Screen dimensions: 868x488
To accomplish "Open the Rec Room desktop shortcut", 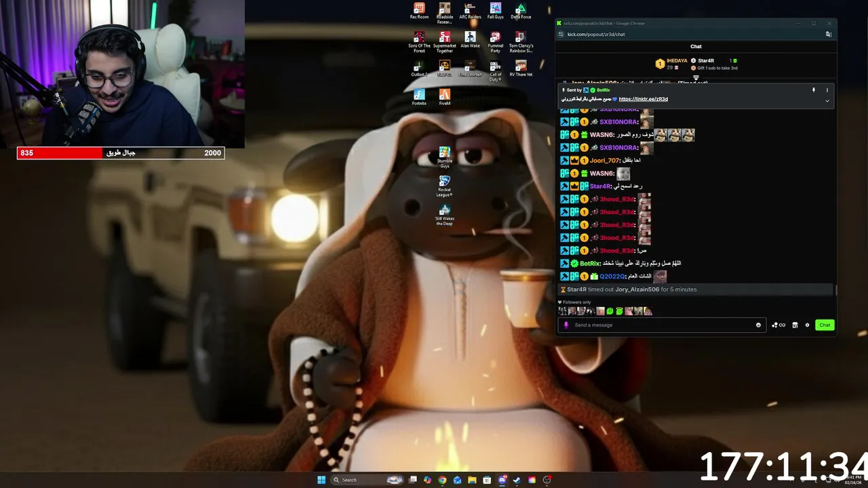I will pos(419,11).
